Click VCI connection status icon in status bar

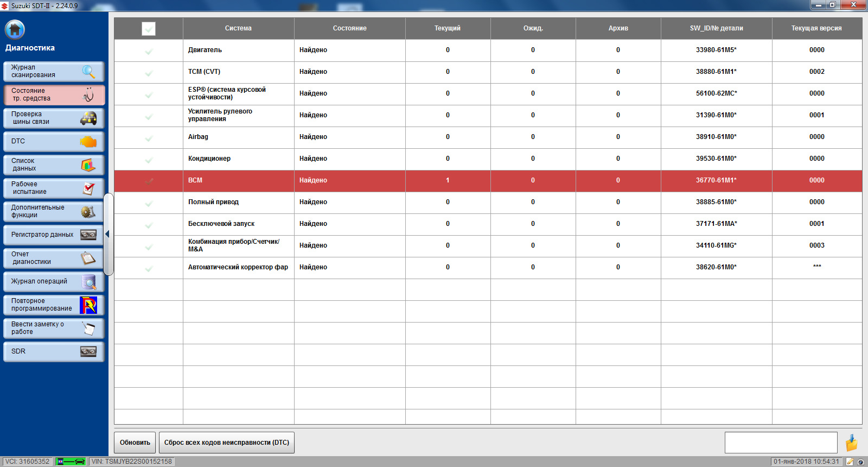71,462
